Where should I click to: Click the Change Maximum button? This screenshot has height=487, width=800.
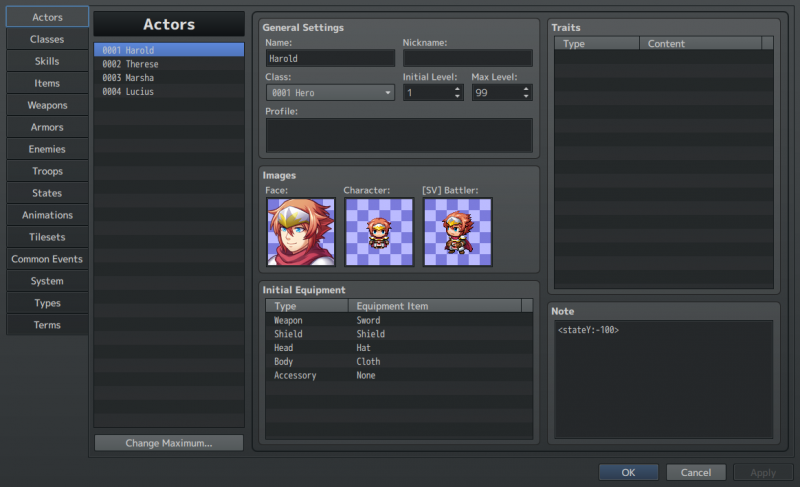coord(169,443)
